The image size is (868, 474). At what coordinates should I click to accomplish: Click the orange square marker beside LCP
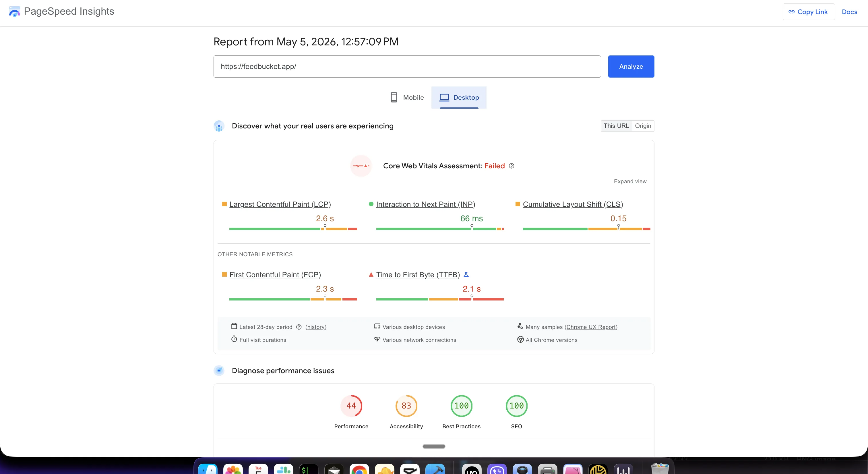point(224,204)
